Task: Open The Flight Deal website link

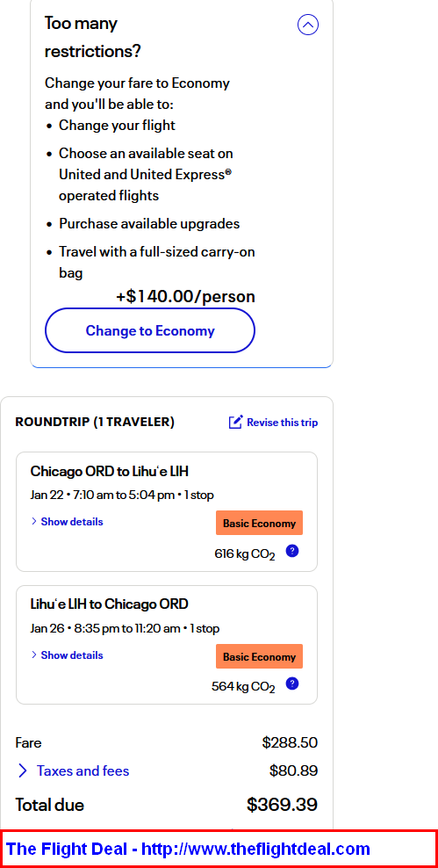Action: (188, 849)
